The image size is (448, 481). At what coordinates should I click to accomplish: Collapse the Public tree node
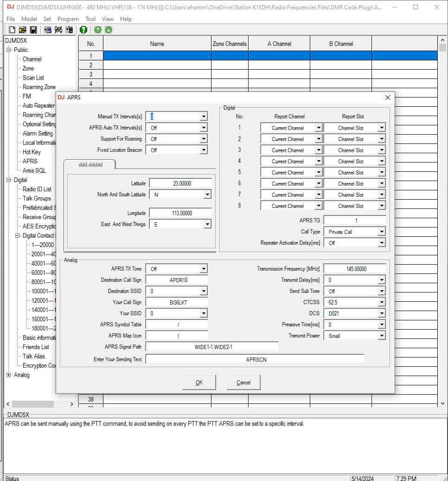pyautogui.click(x=9, y=50)
